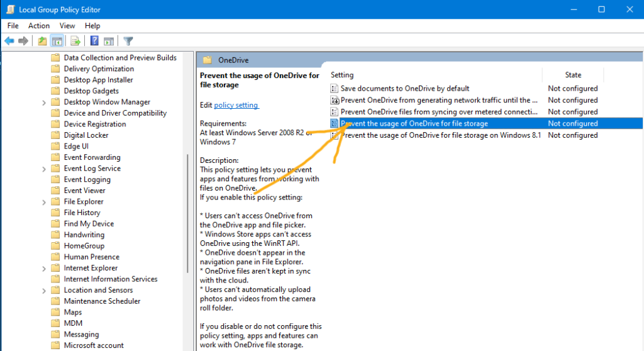Viewport: 644px width, 351px height.
Task: Toggle the Show/Hide Action Pane icon
Action: 109,41
